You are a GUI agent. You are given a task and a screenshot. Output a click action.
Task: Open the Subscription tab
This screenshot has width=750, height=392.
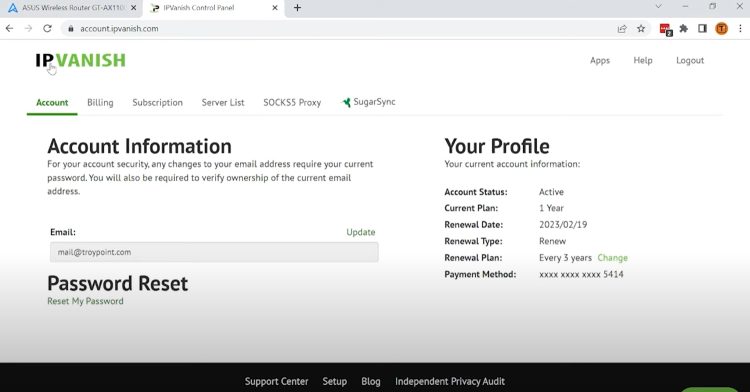[x=157, y=102]
